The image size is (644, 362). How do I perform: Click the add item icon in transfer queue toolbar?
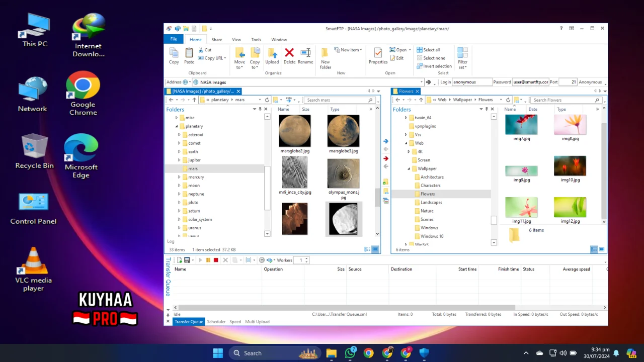[x=180, y=260]
